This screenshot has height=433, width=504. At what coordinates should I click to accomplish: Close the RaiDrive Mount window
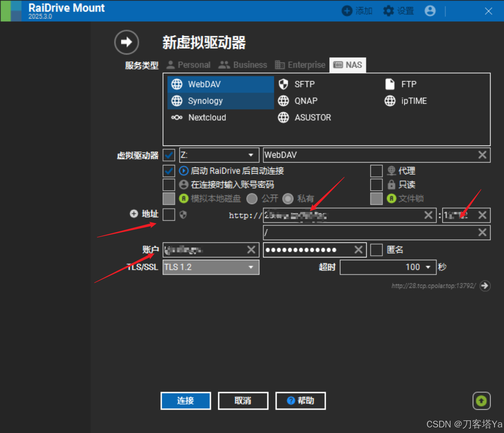tap(489, 11)
